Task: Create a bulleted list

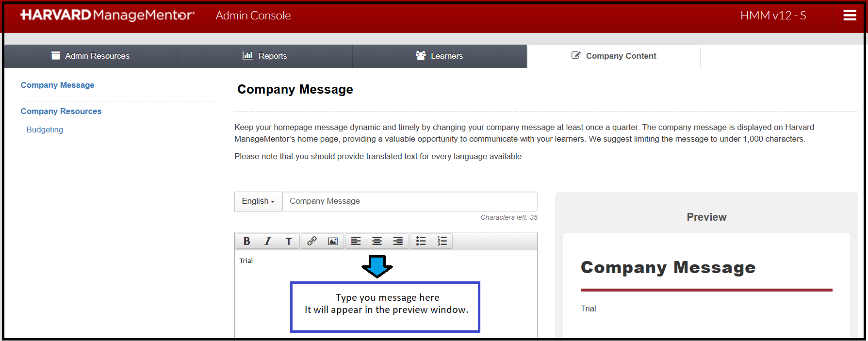Action: click(421, 241)
